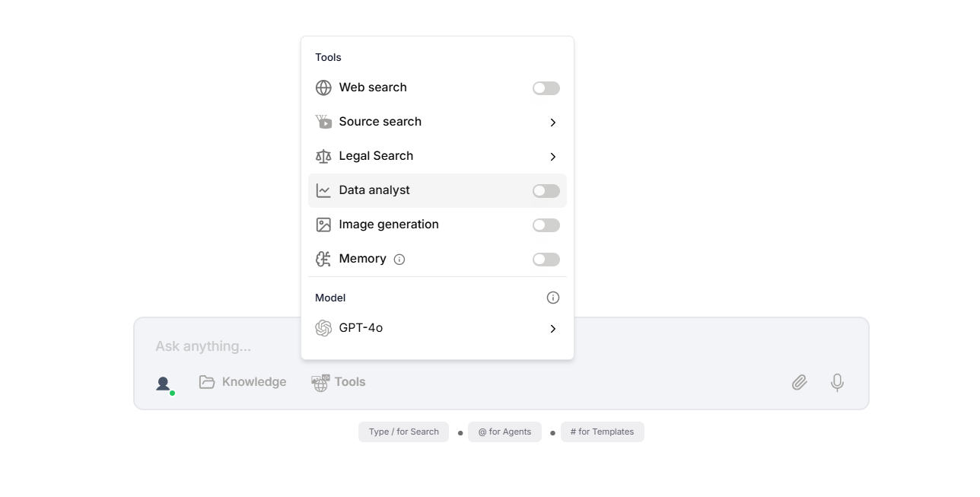Enable the Web search toggle
Screen dimensions: 980x497
click(546, 88)
